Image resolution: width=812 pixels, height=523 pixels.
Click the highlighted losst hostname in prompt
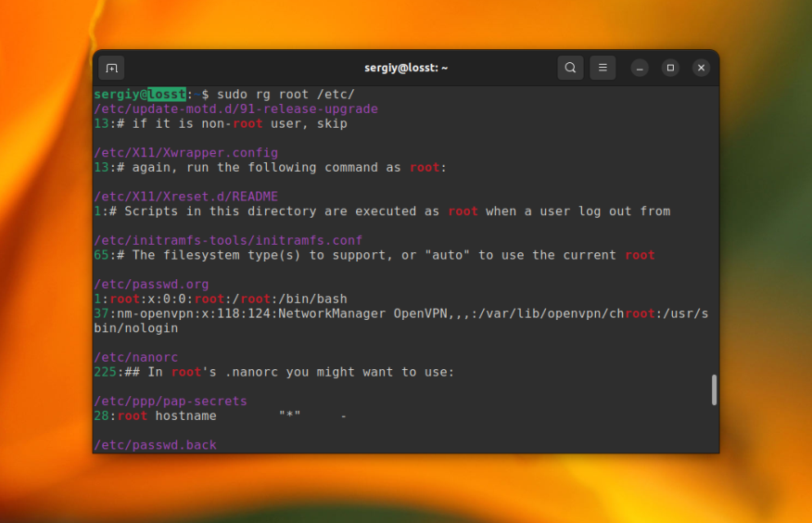166,95
